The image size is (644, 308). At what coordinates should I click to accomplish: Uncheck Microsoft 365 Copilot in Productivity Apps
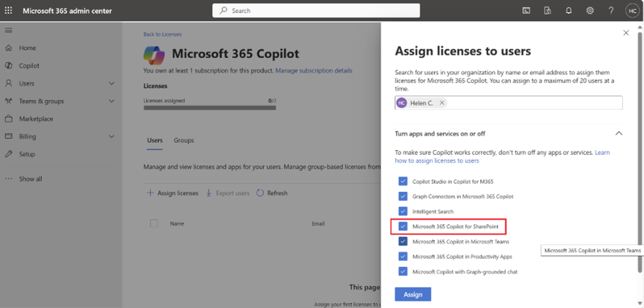[x=403, y=256]
